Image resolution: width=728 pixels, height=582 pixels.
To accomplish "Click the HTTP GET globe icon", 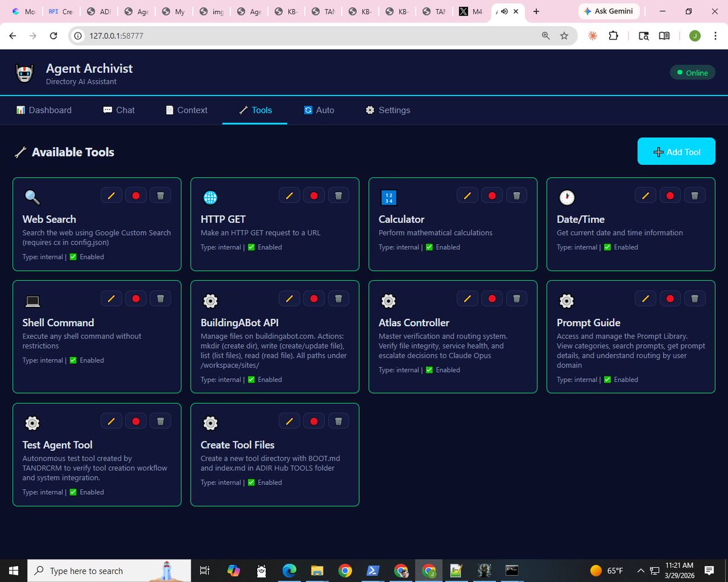I will 210,198.
